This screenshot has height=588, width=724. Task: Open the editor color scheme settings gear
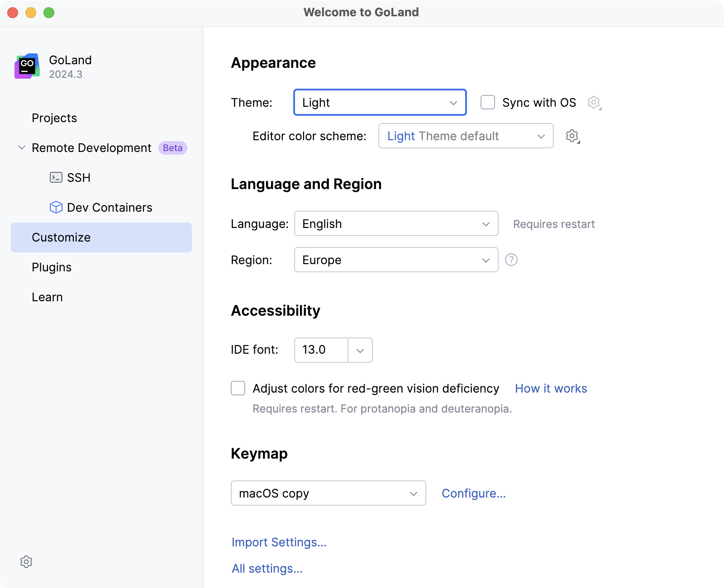click(x=572, y=136)
